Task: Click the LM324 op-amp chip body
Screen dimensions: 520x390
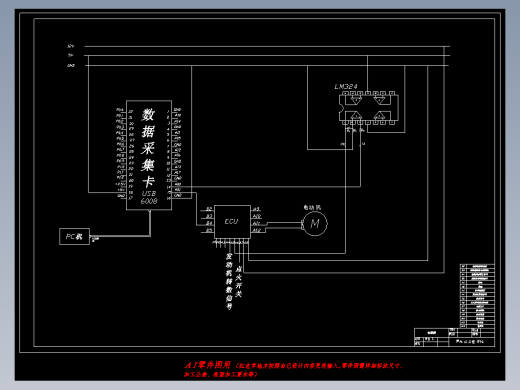Action: click(x=369, y=108)
